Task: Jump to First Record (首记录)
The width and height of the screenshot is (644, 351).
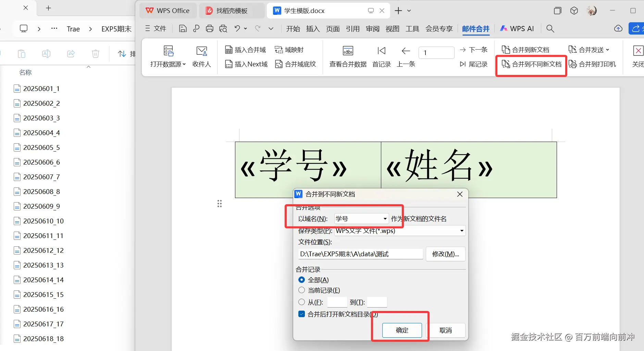Action: [x=382, y=56]
